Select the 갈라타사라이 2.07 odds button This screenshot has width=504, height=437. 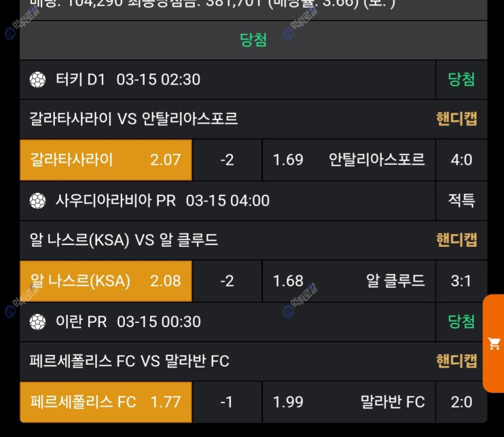(x=106, y=160)
